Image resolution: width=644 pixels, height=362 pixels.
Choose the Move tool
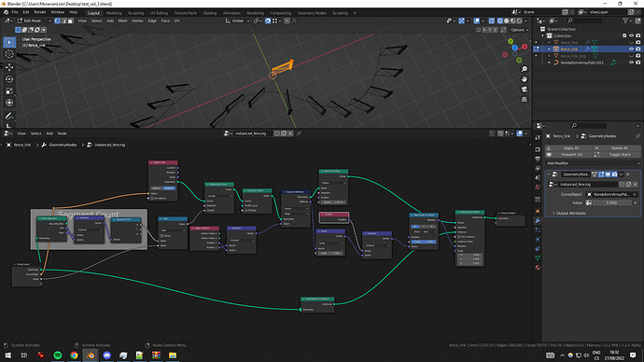[x=9, y=67]
